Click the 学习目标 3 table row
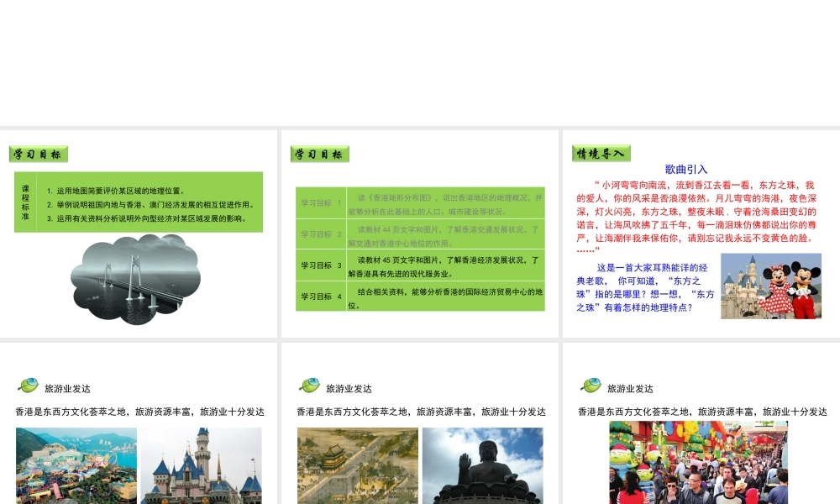This screenshot has height=504, width=840. pyautogui.click(x=420, y=265)
